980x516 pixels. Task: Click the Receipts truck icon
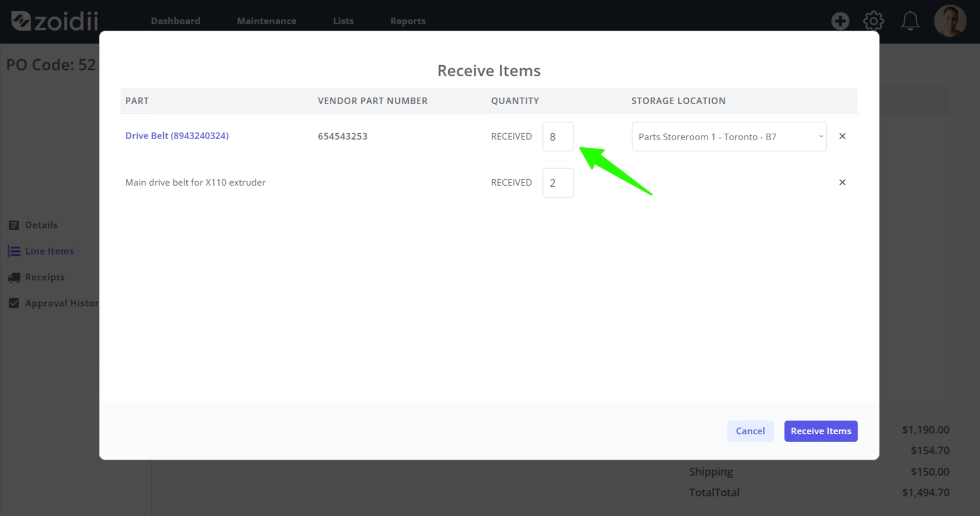pos(14,278)
